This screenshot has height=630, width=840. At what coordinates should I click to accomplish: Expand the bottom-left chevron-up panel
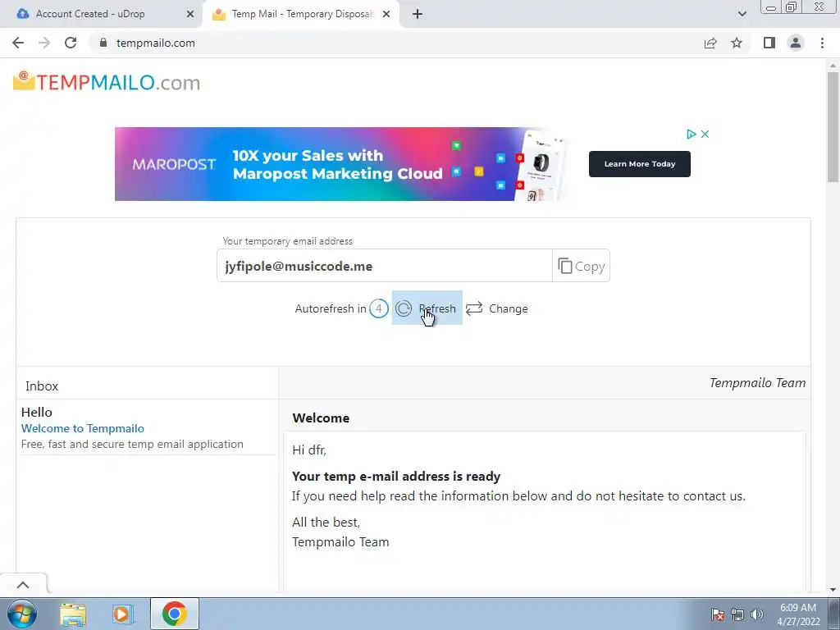click(x=23, y=584)
